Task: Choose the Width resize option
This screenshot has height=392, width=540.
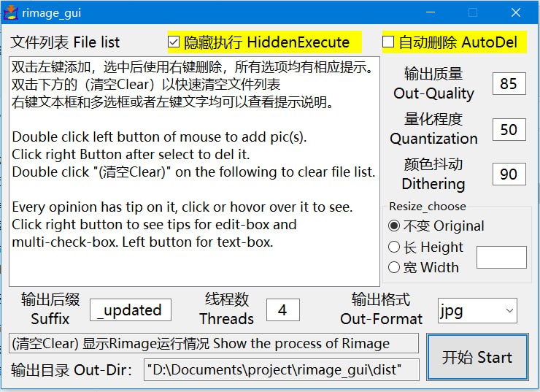Action: point(395,267)
